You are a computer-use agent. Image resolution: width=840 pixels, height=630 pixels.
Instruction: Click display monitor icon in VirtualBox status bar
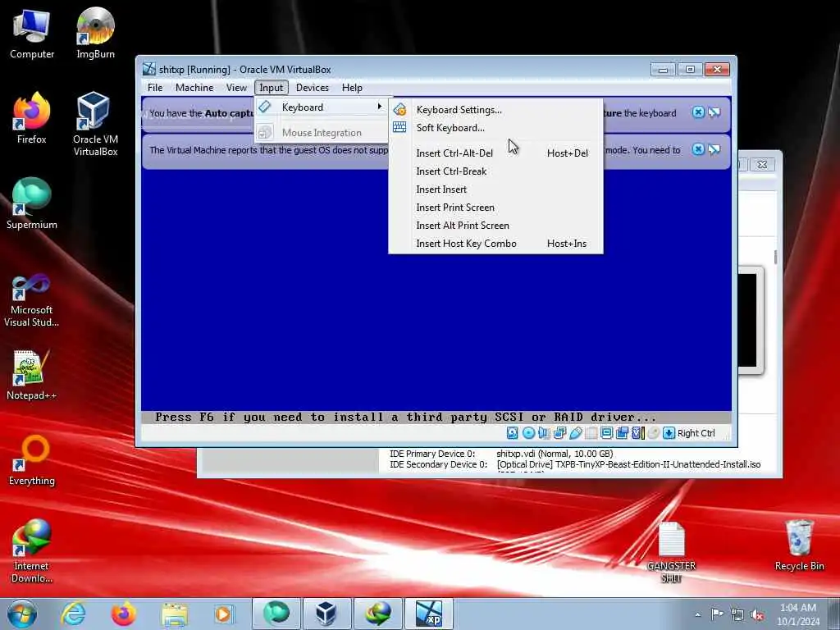(606, 433)
